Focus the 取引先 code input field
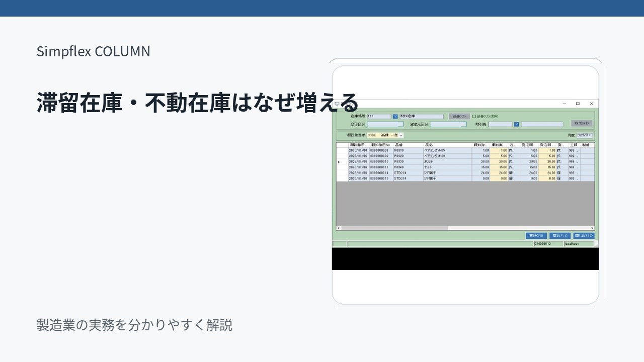 pos(500,124)
